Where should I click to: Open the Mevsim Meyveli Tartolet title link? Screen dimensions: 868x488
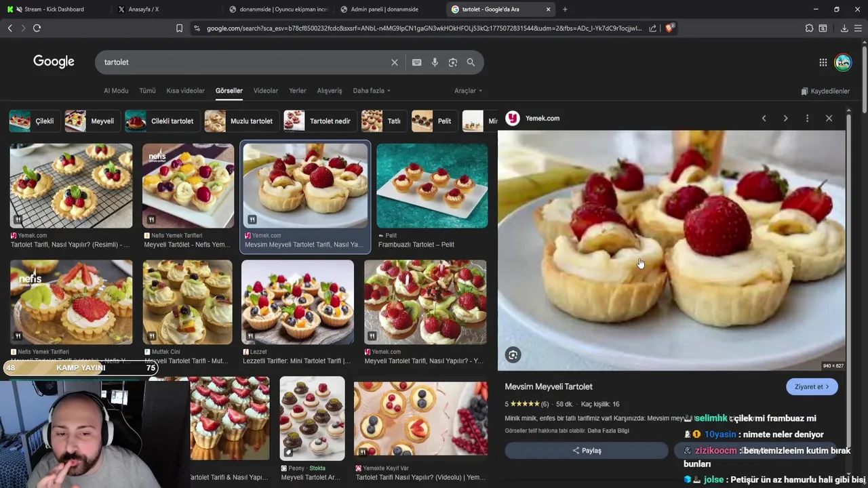[x=549, y=386]
